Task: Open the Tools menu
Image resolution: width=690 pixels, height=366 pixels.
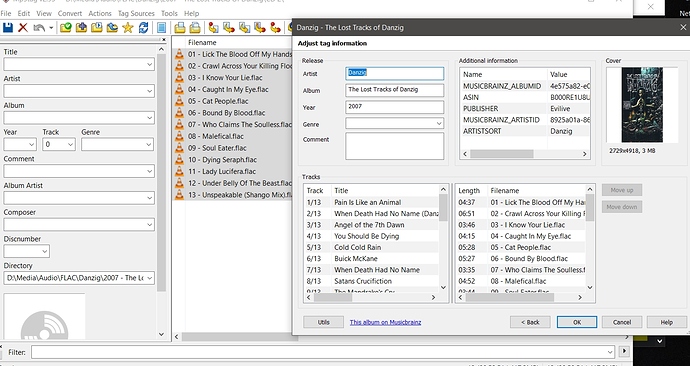Action: (169, 14)
